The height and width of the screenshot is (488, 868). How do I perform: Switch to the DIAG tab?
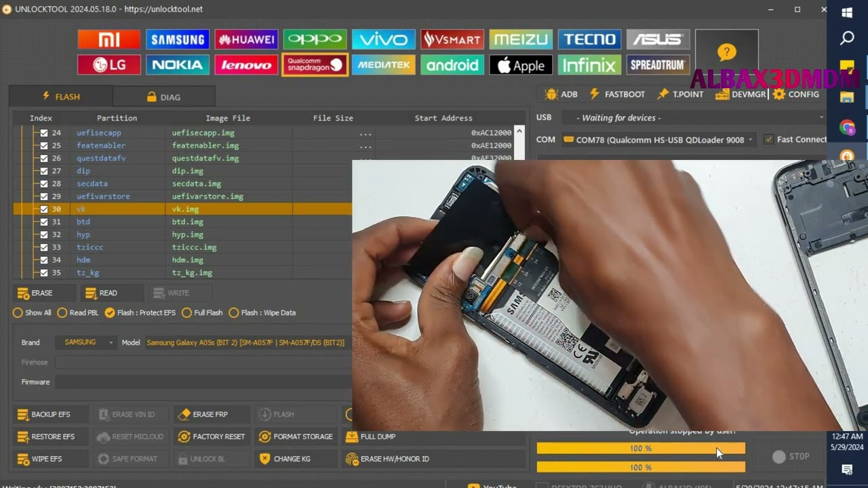[x=164, y=96]
